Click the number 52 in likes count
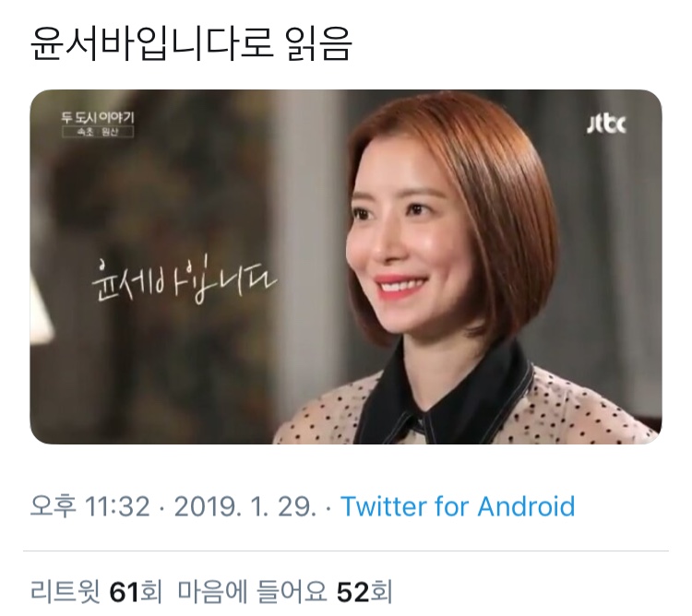The height and width of the screenshot is (616, 692). [352, 592]
